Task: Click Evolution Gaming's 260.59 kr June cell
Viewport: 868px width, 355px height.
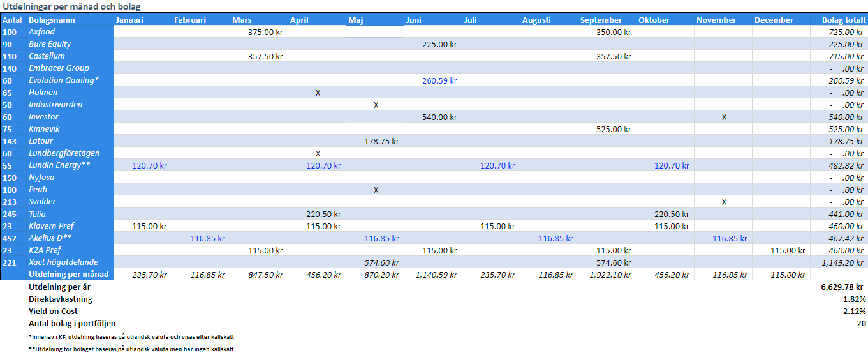Action: (433, 80)
